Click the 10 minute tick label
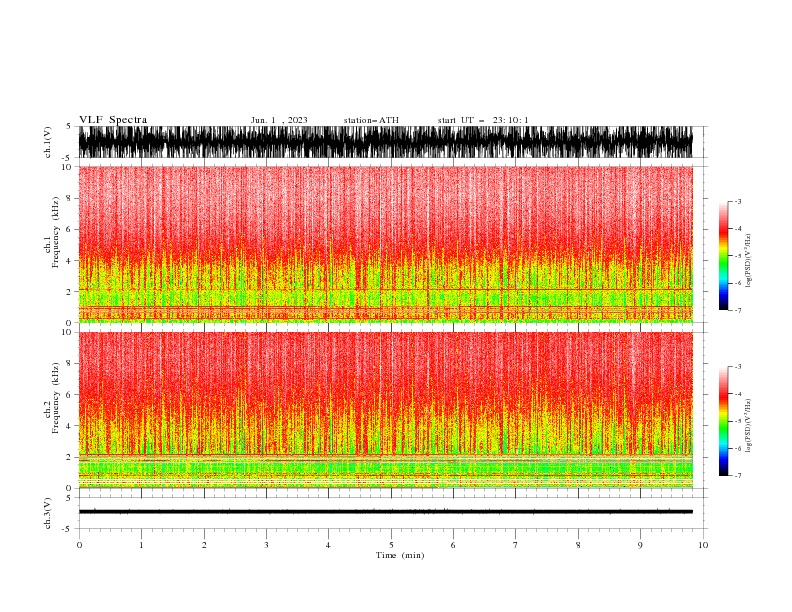Screen dimensions: 792x612 (x=703, y=545)
